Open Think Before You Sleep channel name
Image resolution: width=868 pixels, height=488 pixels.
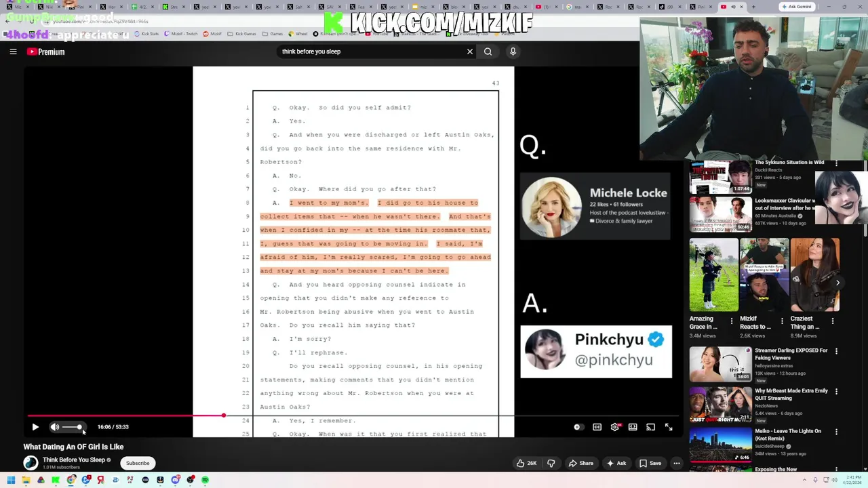pos(74,460)
